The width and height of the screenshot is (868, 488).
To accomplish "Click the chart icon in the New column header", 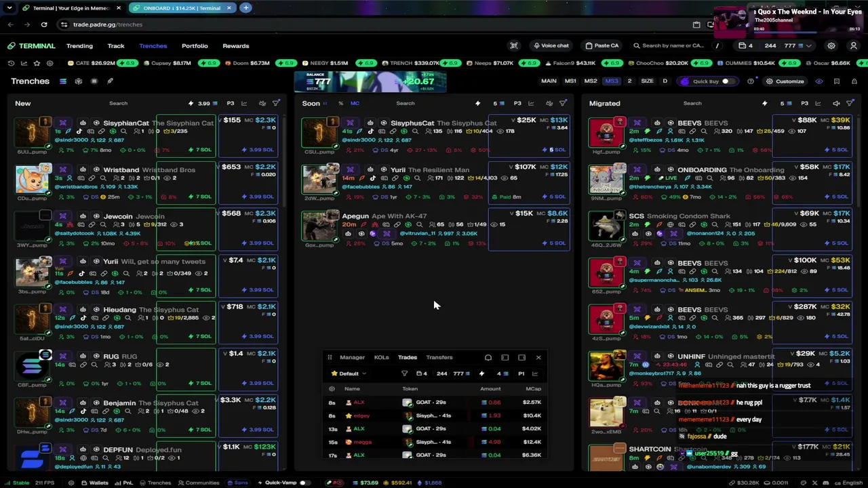I will point(244,104).
